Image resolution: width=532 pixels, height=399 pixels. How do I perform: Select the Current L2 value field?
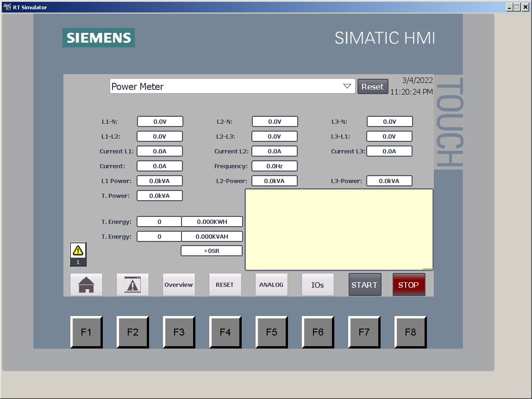275,151
